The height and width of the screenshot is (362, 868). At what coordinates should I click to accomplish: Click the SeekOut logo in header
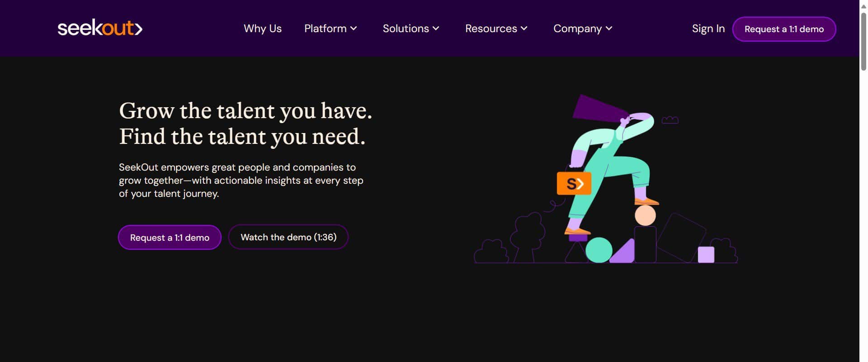click(100, 29)
